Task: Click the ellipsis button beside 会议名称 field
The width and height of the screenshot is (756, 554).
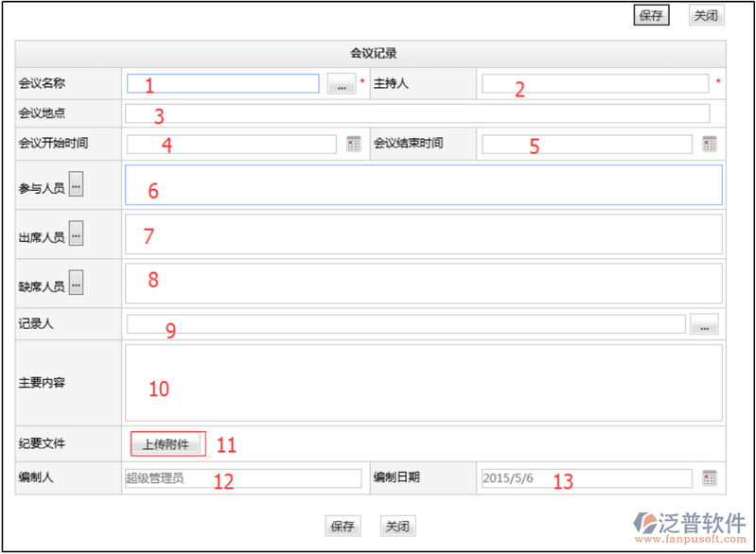Action: pyautogui.click(x=342, y=84)
